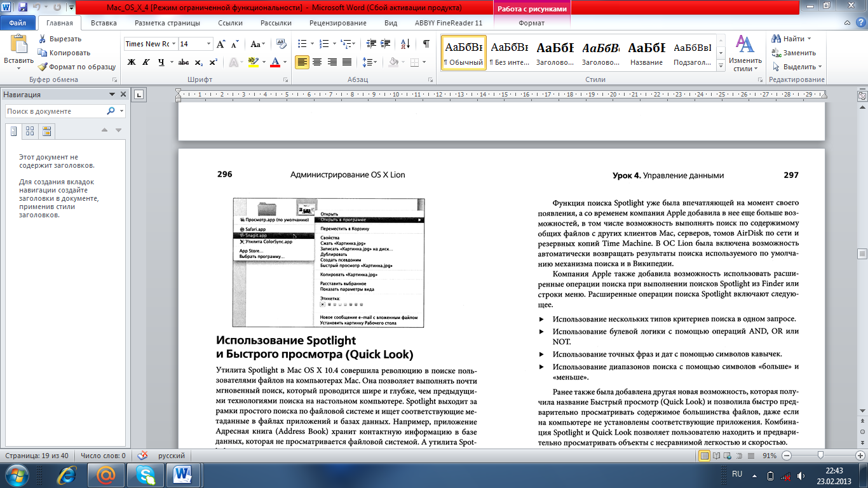Open the font name dropdown

[173, 44]
